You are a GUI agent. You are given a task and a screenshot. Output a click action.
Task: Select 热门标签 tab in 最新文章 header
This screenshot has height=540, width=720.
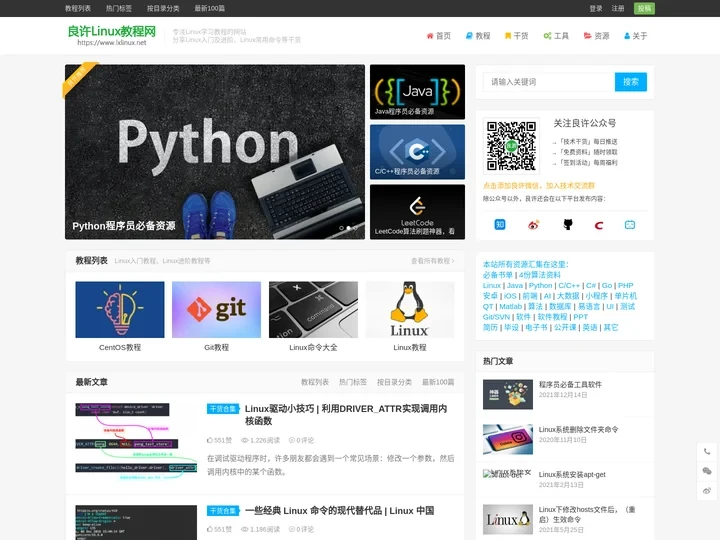tap(353, 382)
